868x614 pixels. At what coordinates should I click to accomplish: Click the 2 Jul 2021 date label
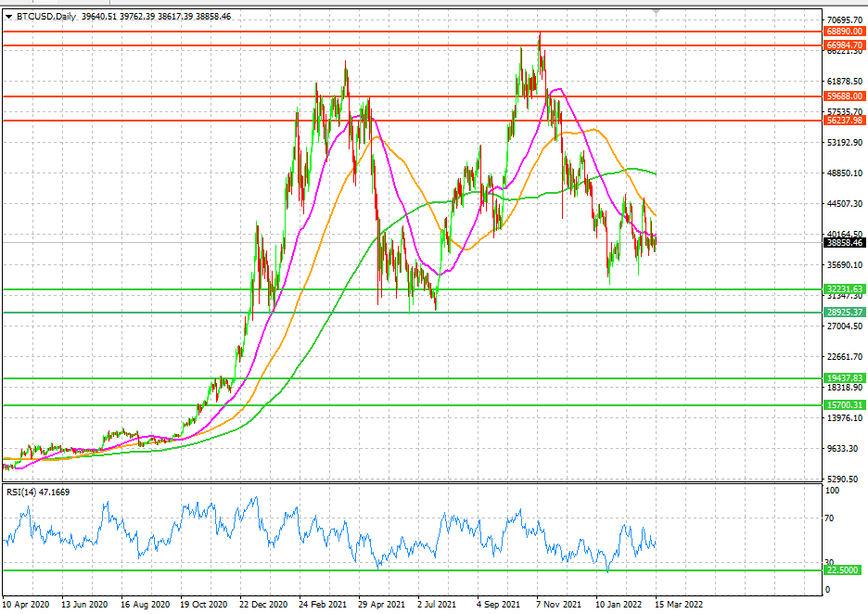coord(437,605)
